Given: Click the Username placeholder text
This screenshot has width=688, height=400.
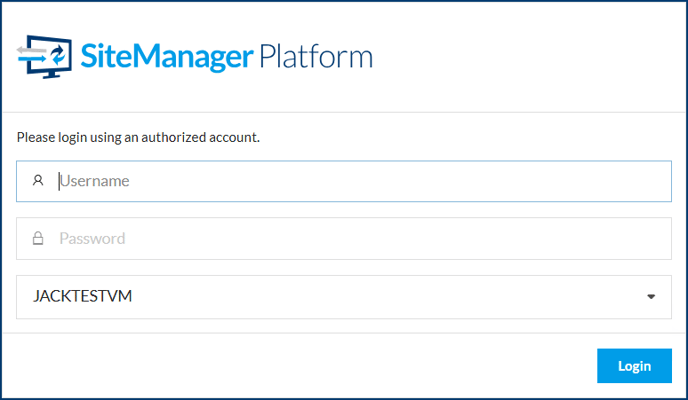Looking at the screenshot, I should [95, 181].
